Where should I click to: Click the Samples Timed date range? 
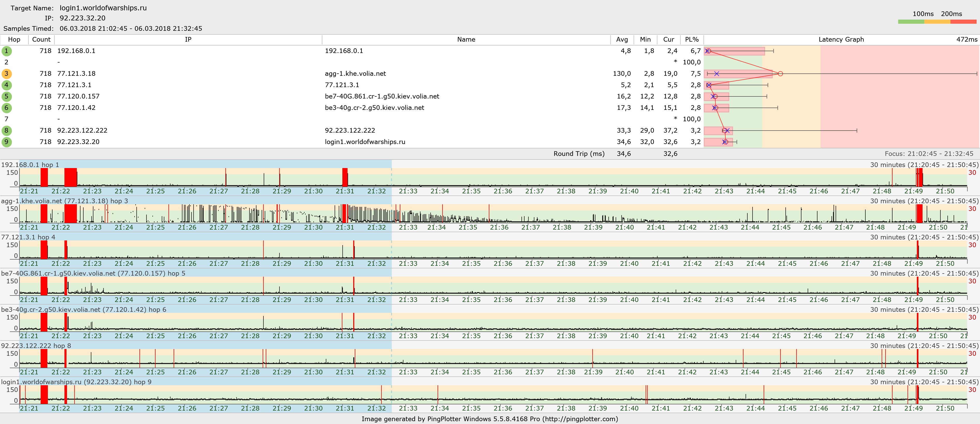131,28
